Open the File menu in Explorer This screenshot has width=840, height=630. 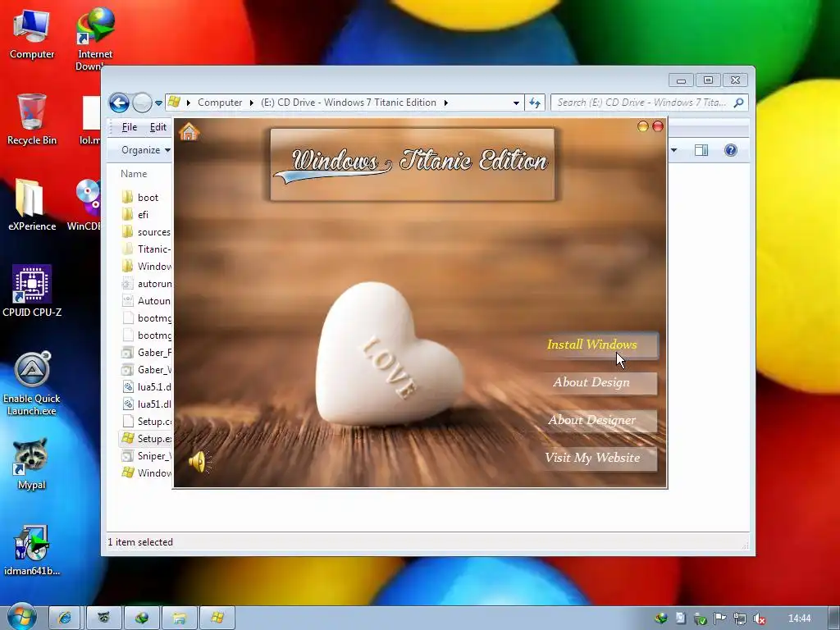point(129,127)
